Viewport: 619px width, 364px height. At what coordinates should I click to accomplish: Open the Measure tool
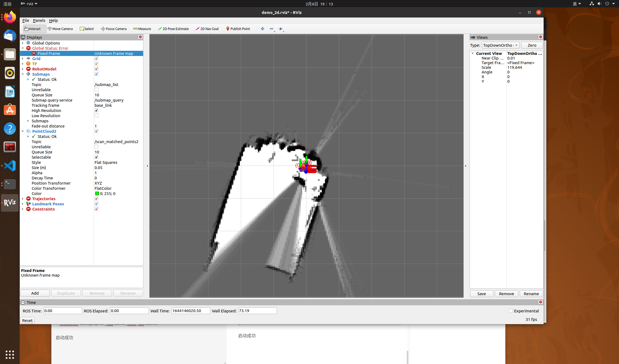click(x=142, y=29)
